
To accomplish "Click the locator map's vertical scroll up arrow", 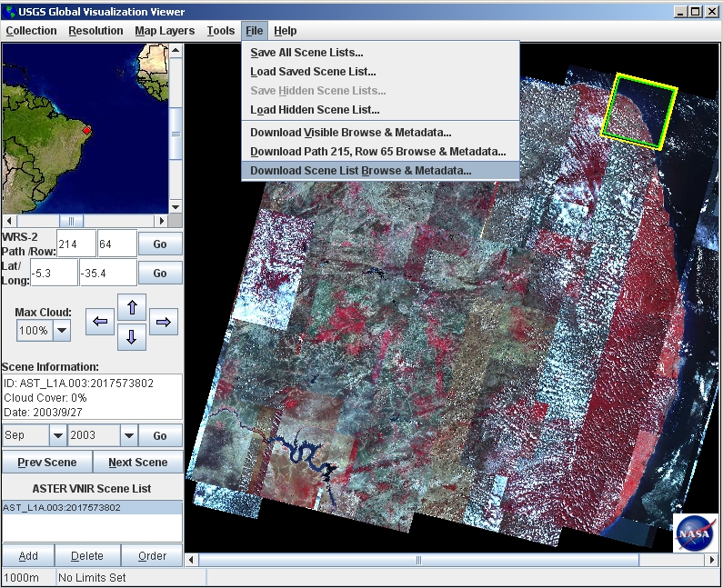I will tap(176, 50).
